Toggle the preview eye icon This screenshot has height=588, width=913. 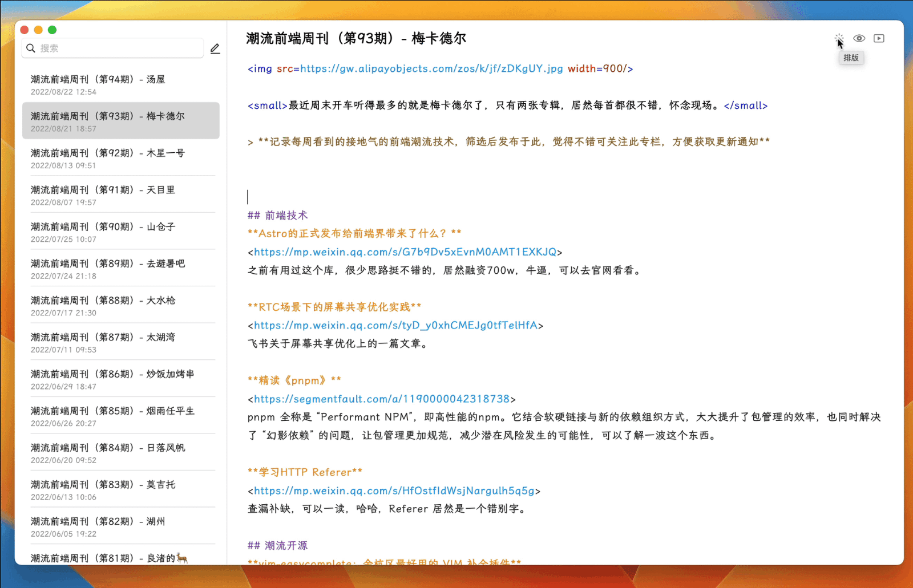tap(858, 38)
